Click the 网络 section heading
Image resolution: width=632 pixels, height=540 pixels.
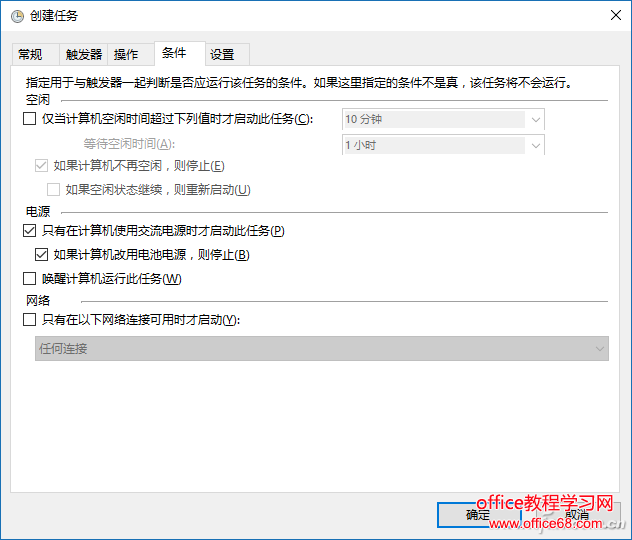38,301
